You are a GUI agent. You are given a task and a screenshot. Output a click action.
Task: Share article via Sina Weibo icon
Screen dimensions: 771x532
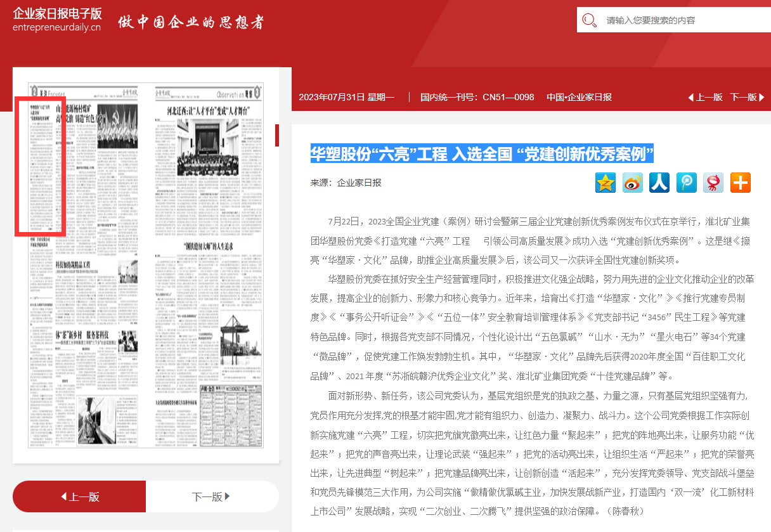pos(632,183)
